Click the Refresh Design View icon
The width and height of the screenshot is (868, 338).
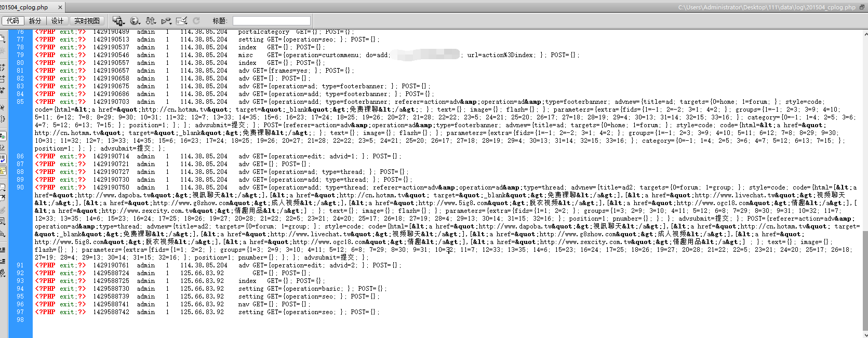click(196, 21)
